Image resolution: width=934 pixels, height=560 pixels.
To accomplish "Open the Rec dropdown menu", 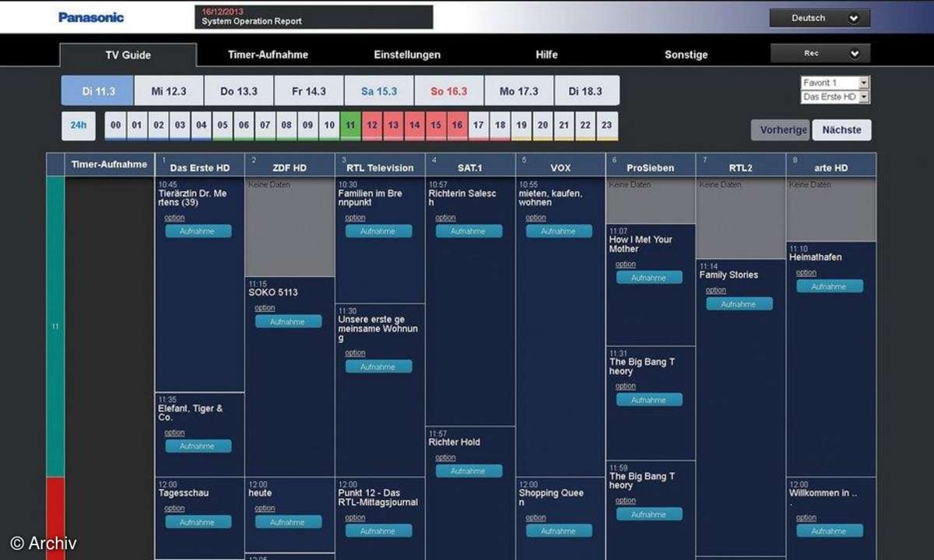I will click(820, 54).
